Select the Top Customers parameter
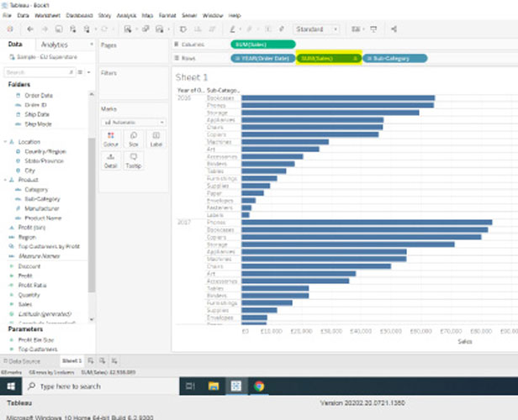The width and height of the screenshot is (518, 420). click(38, 349)
